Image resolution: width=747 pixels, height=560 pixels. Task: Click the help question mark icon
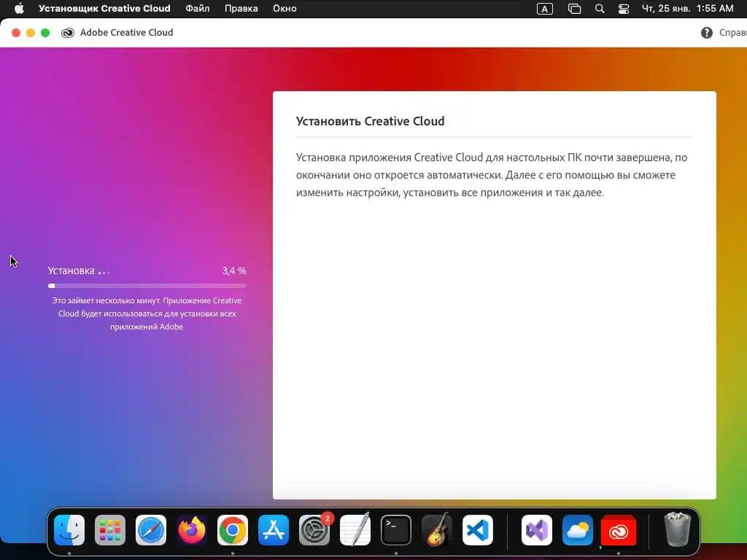click(x=706, y=32)
